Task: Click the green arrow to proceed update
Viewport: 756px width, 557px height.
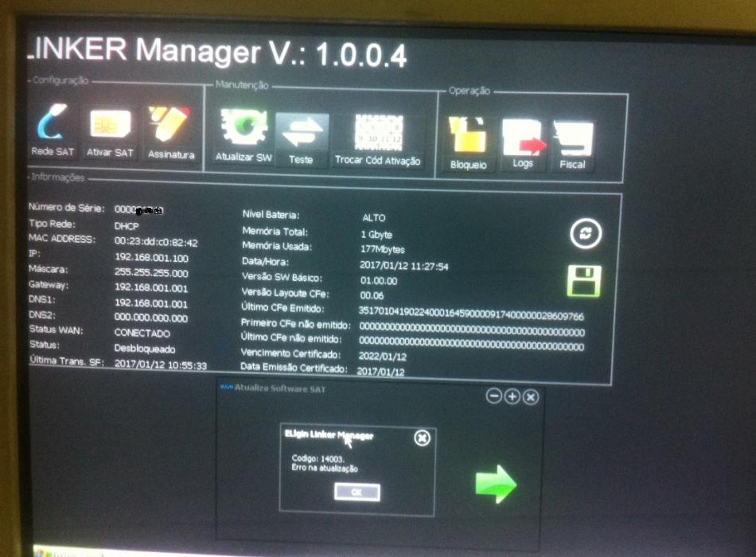Action: click(x=496, y=484)
